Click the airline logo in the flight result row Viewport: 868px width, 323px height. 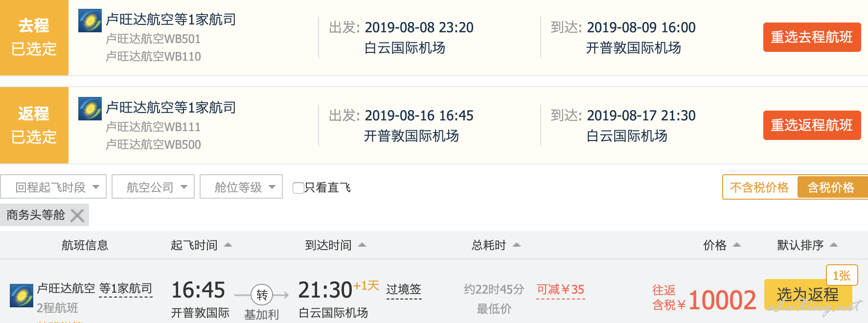coord(22,295)
